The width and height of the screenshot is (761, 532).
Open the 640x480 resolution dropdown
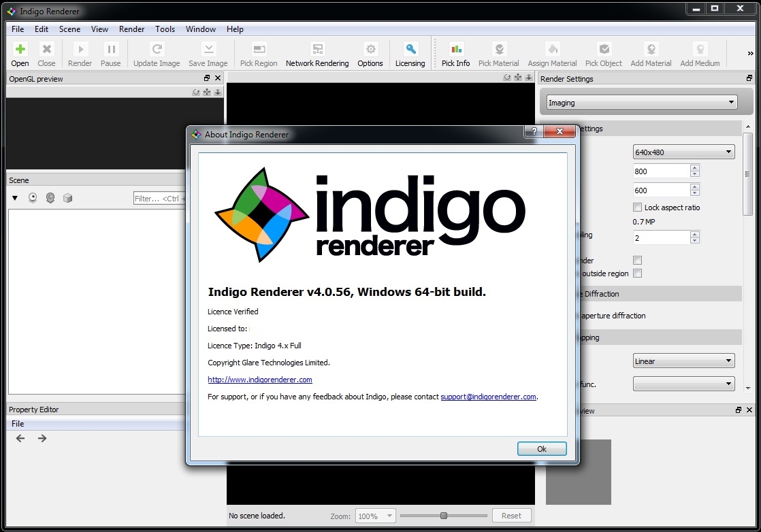pyautogui.click(x=683, y=152)
